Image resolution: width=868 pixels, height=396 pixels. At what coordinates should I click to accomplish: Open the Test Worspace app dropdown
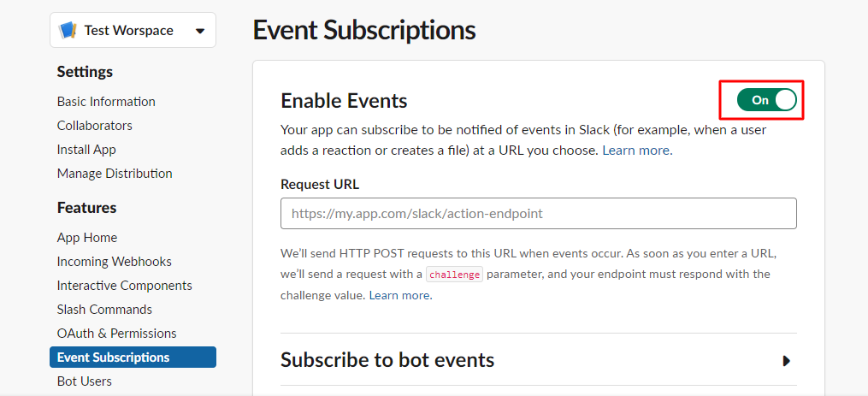[200, 32]
